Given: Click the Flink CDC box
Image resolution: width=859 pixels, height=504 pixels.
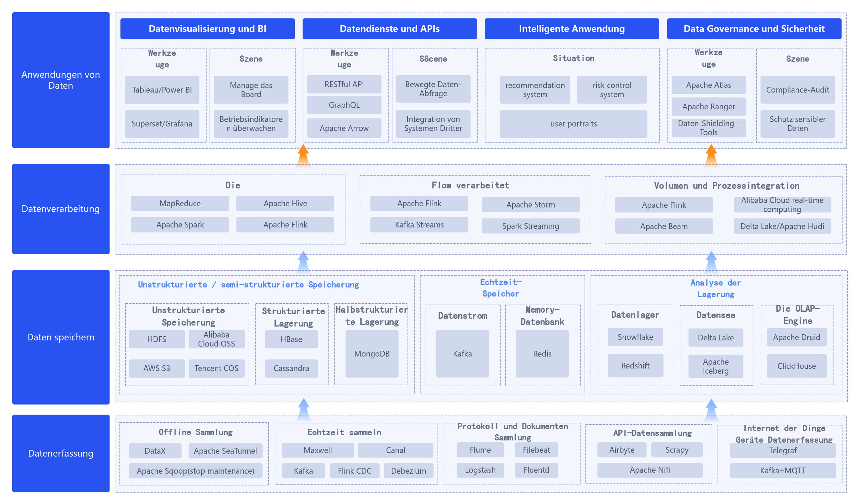Looking at the screenshot, I should coord(355,471).
